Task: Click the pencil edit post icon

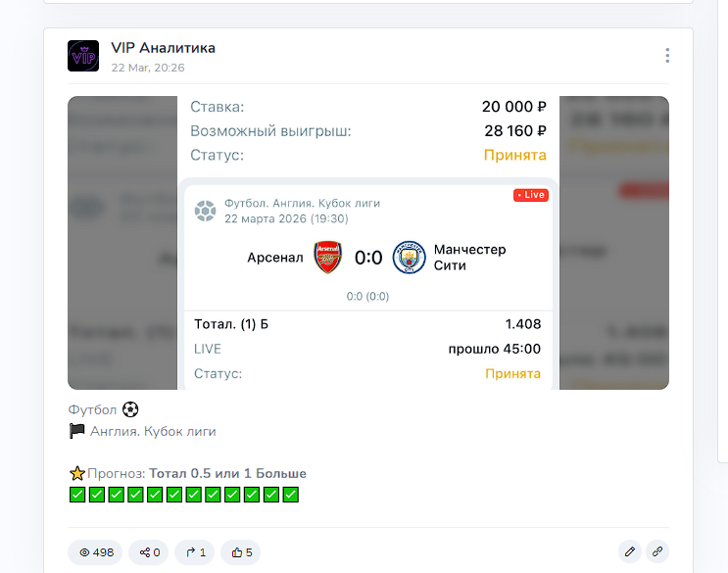Action: tap(630, 551)
